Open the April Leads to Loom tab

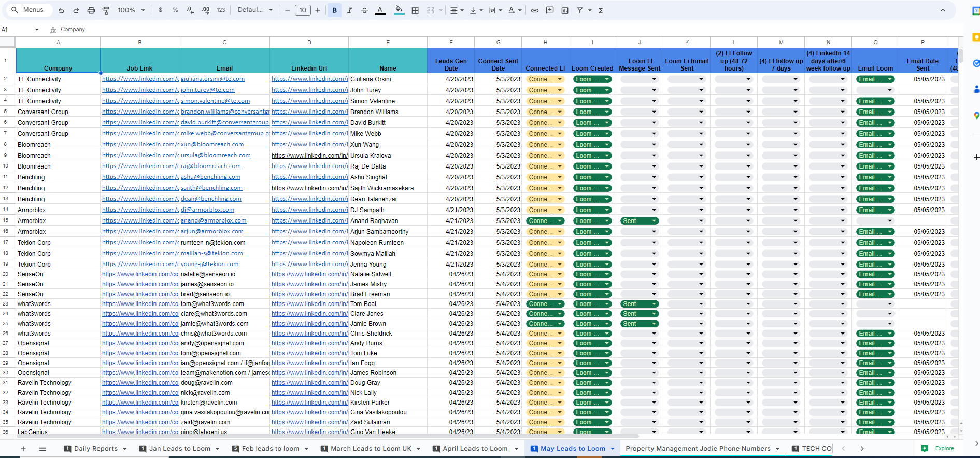coord(475,449)
